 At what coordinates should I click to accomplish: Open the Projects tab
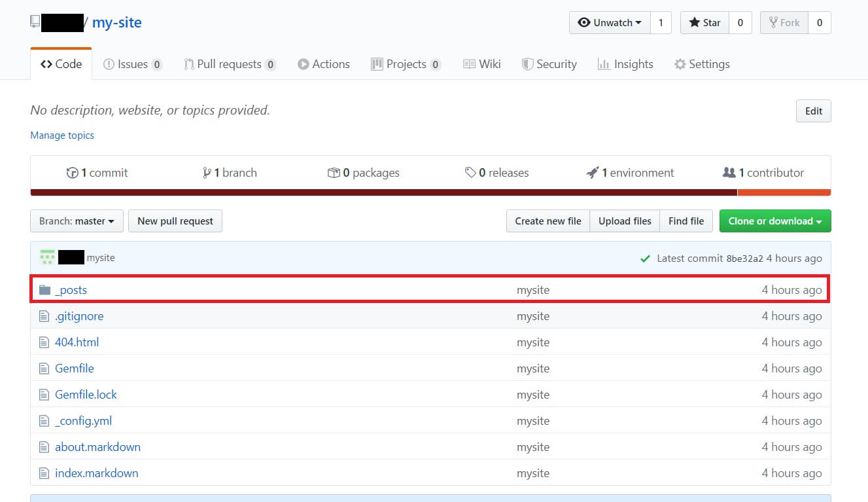point(406,64)
